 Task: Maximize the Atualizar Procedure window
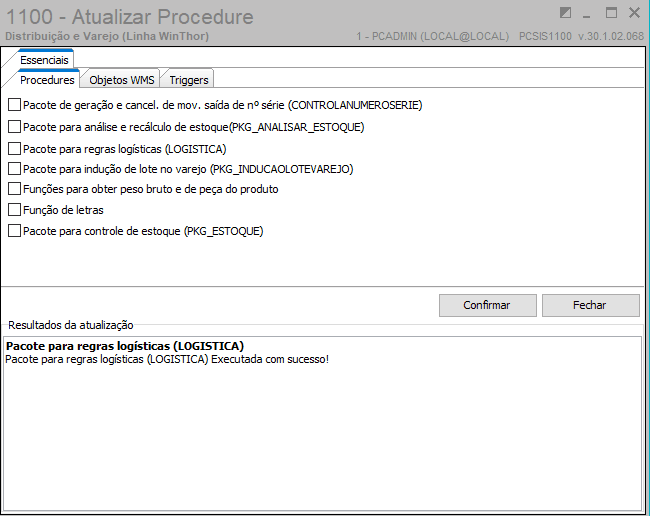611,13
